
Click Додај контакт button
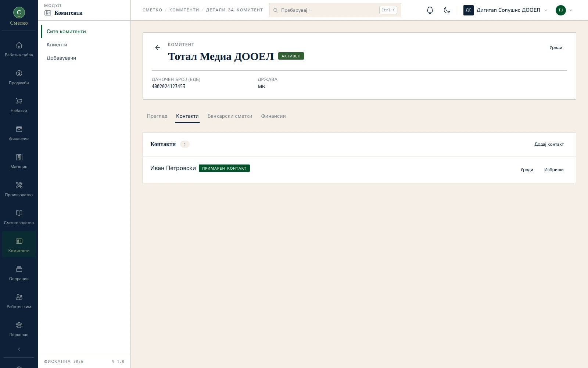549,144
